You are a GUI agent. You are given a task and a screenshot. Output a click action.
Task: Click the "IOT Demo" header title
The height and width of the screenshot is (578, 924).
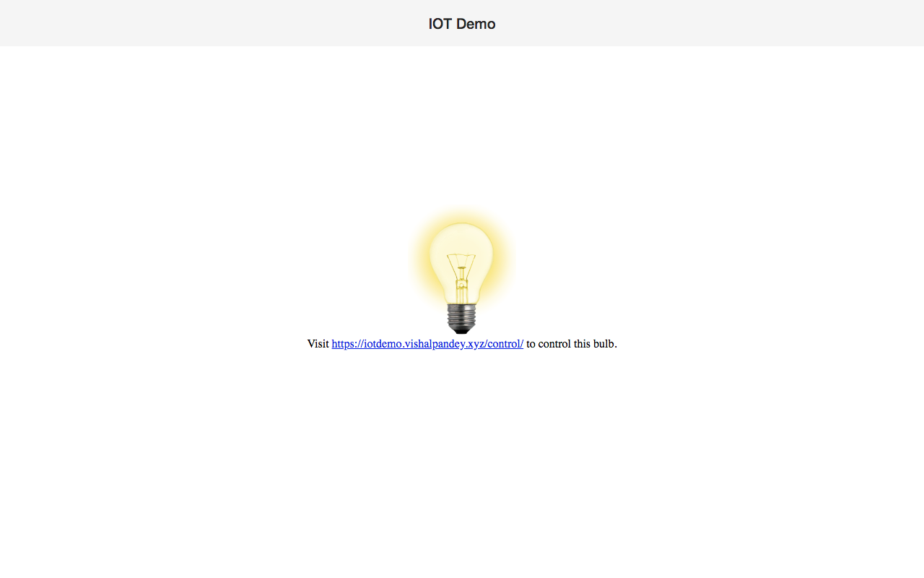462,24
